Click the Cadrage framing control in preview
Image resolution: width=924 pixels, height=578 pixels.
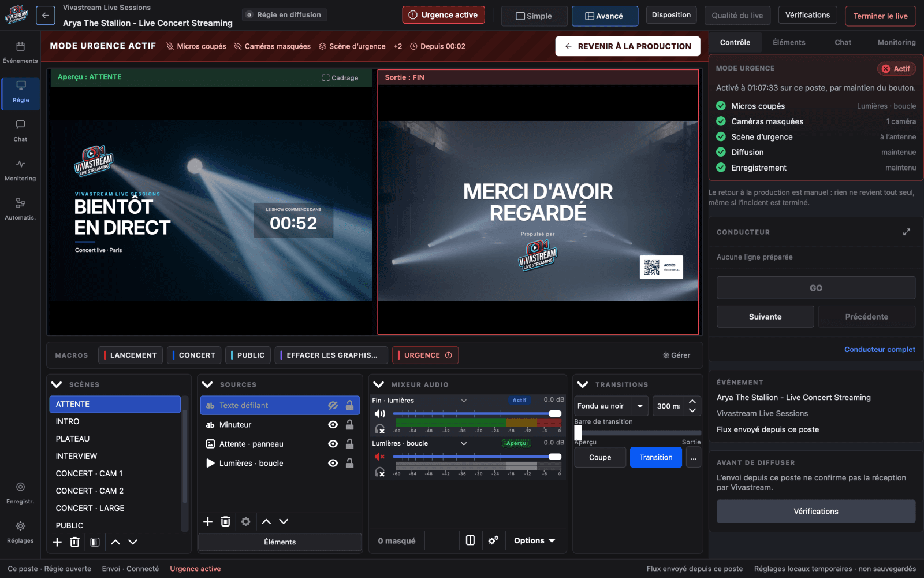pos(340,78)
